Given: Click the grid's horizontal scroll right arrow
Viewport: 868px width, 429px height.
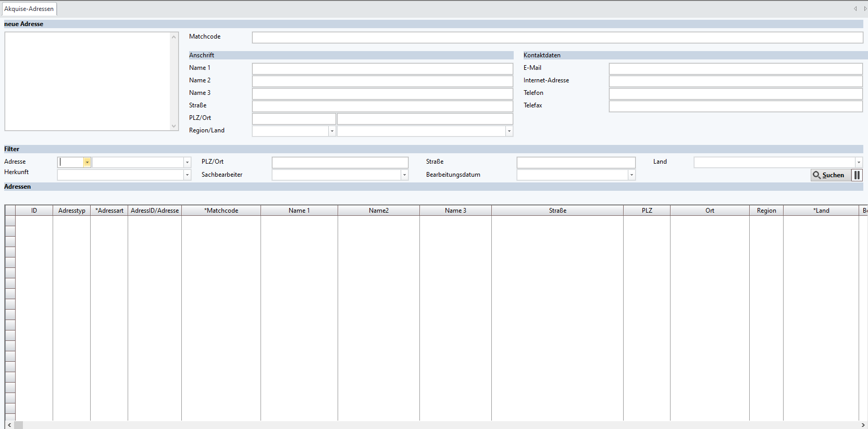Looking at the screenshot, I should (x=863, y=425).
